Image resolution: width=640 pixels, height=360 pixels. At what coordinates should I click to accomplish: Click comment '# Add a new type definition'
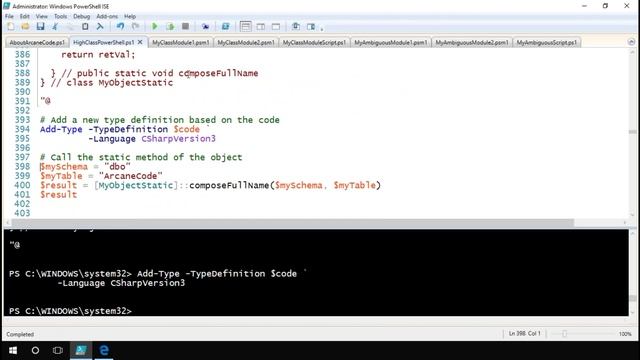160,120
